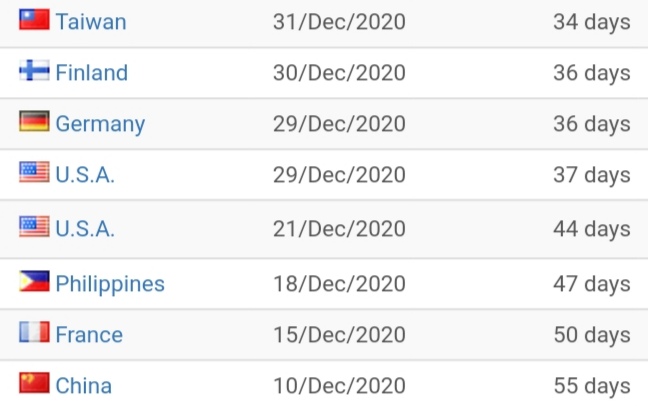Viewport: 648px width, 406px height.
Task: Click the U.S.A. flag dated 21/Dec/2020
Action: pyautogui.click(x=34, y=227)
